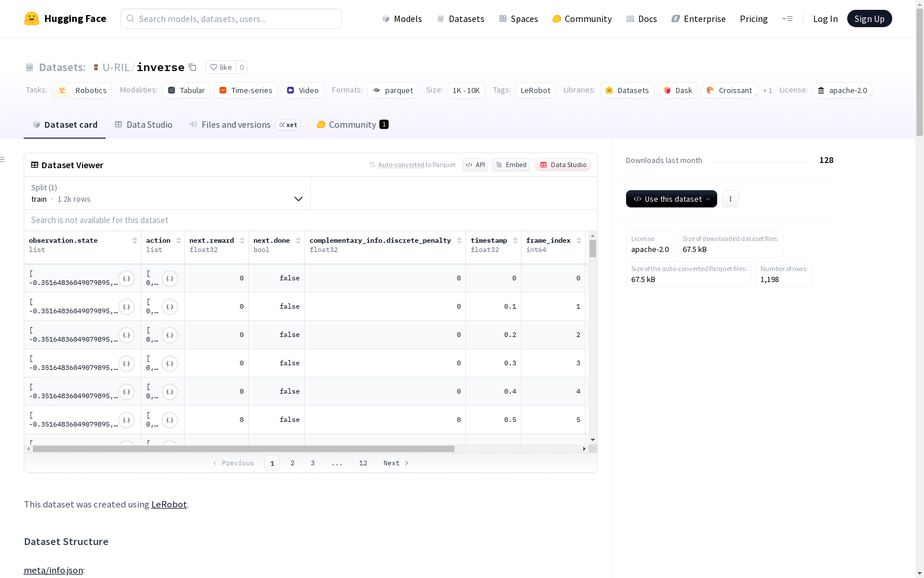
Task: Sort by the observation.state column
Action: coord(135,240)
